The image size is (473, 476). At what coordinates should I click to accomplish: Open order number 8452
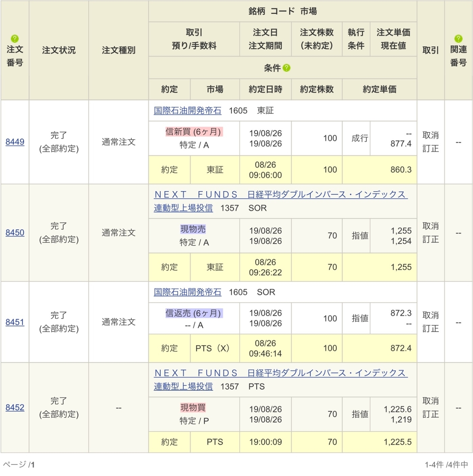pos(15,407)
